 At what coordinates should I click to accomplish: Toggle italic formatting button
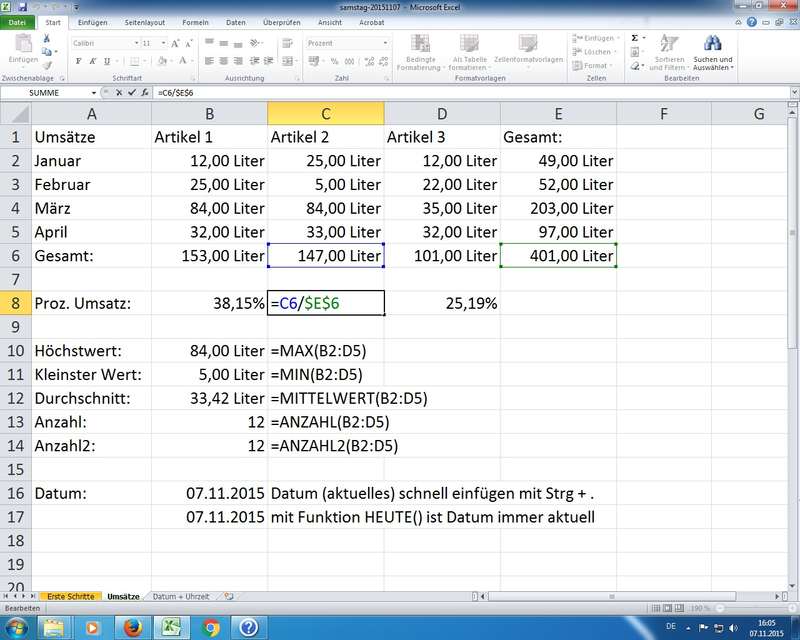[x=91, y=61]
